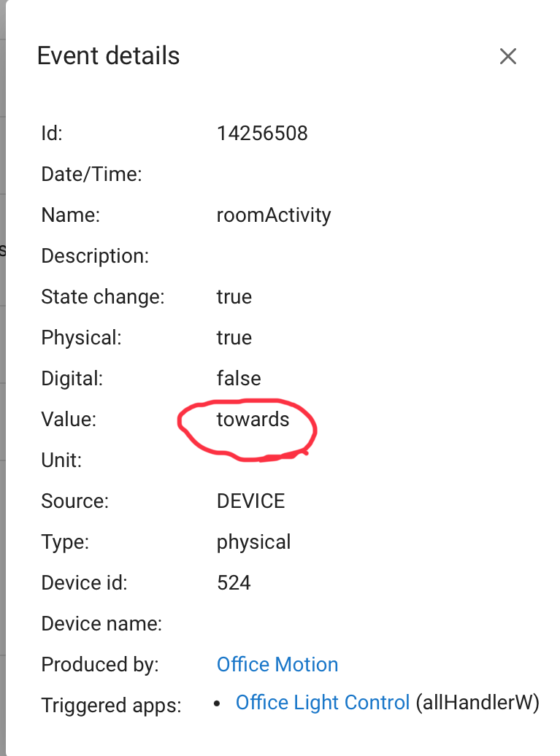Click the 'Description:' label
Screen dimensions: 560x756
coord(95,256)
